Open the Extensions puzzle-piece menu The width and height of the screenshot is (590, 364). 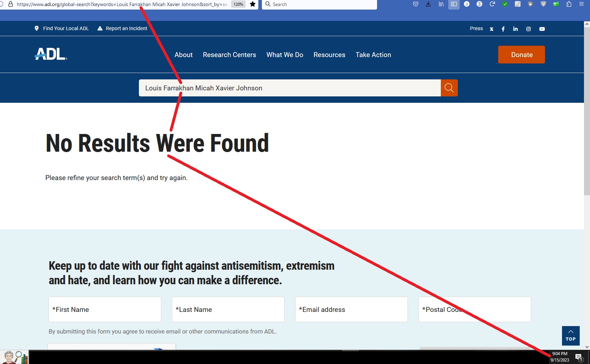tap(569, 4)
